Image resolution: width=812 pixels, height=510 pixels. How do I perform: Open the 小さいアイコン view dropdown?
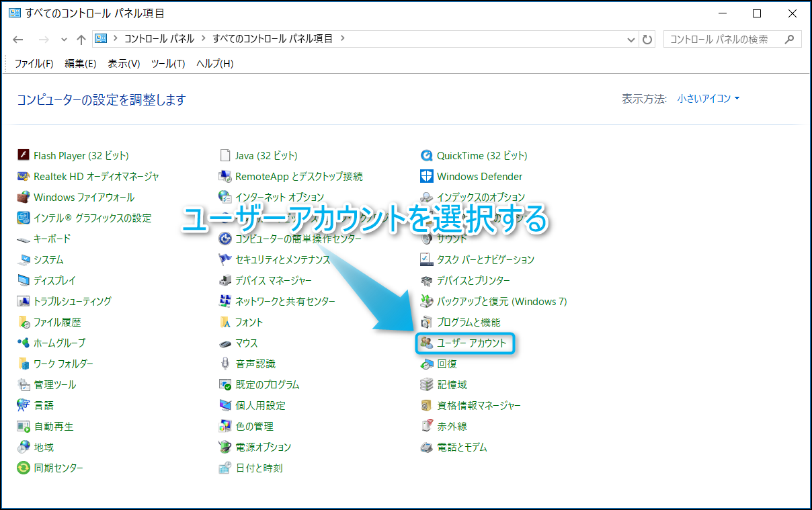708,99
